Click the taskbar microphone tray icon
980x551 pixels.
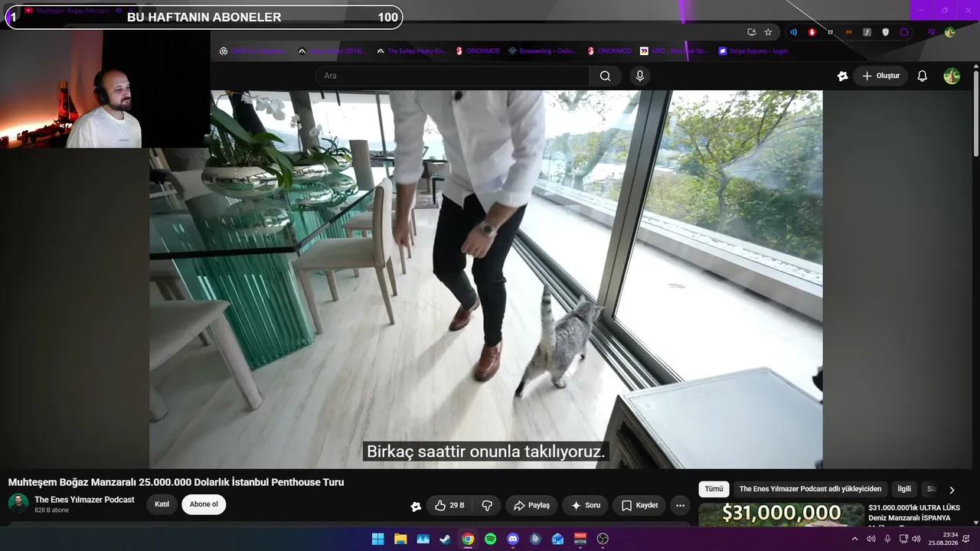(887, 539)
